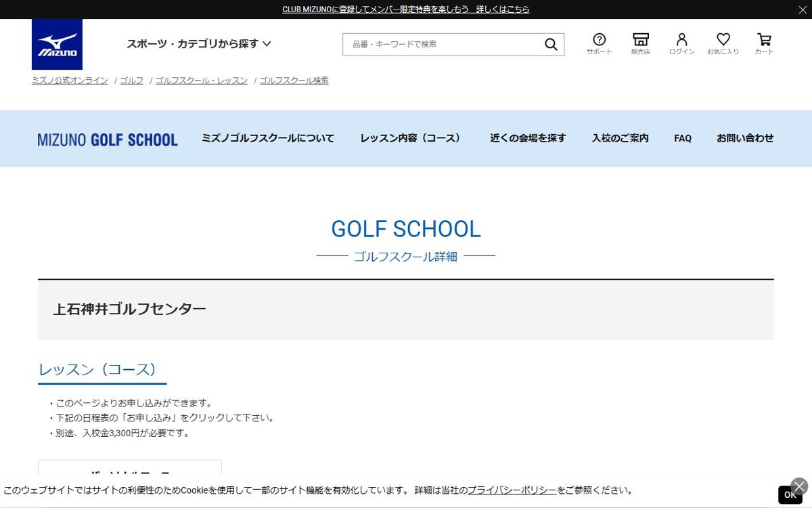Open the サポート support icon
This screenshot has width=812, height=508.
599,43
